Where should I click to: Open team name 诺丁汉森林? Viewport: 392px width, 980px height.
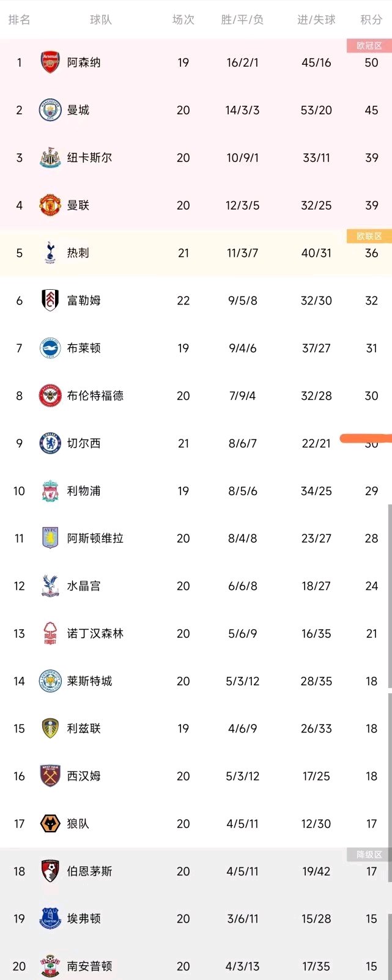95,633
